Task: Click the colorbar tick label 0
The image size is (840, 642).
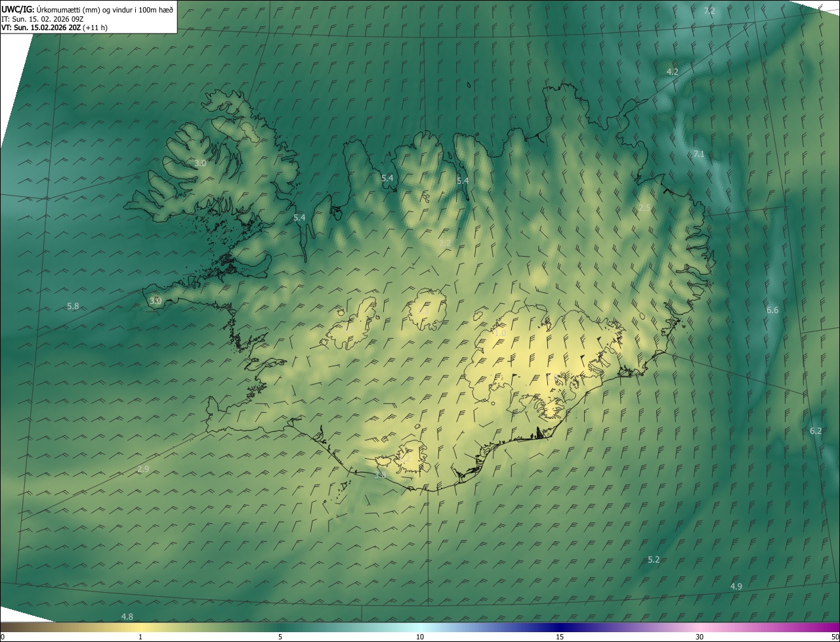Action: (3, 637)
